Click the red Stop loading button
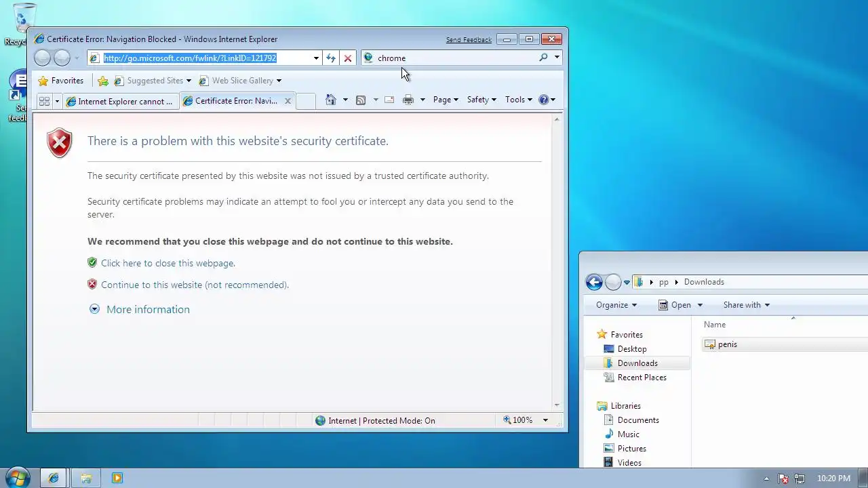This screenshot has width=868, height=488. [348, 58]
